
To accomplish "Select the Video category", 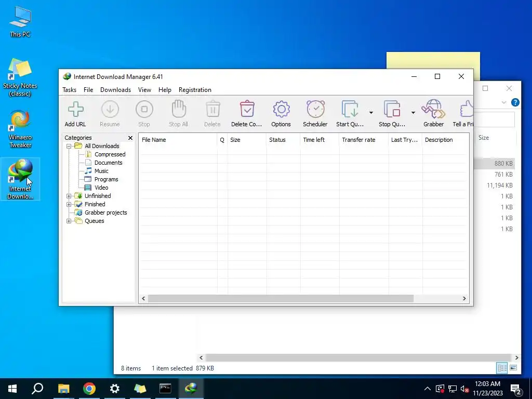I will (x=101, y=188).
